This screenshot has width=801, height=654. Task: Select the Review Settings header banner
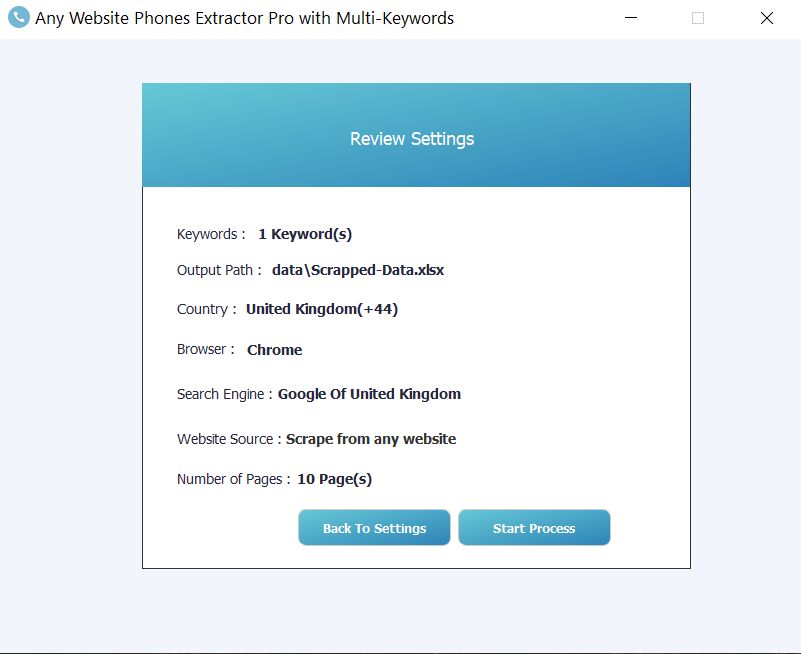(x=416, y=135)
